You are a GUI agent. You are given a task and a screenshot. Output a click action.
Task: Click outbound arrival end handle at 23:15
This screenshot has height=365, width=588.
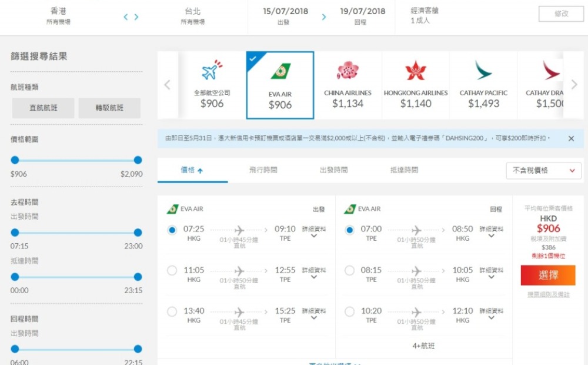click(x=138, y=277)
